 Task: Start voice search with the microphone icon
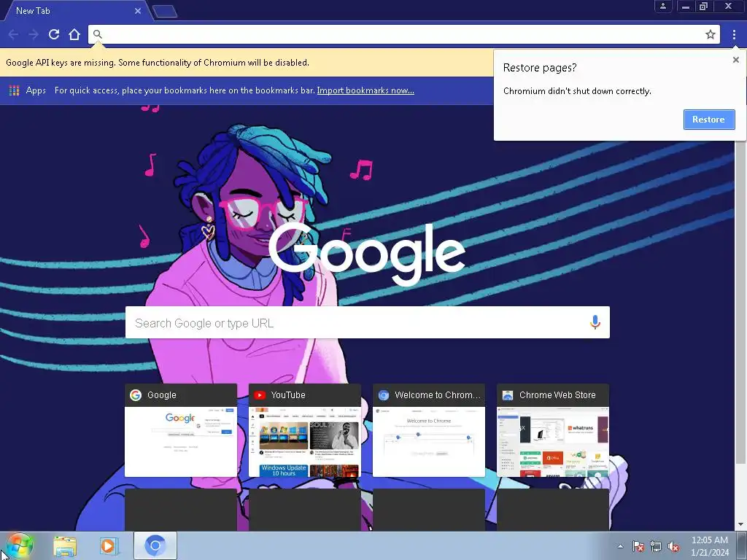tap(595, 322)
